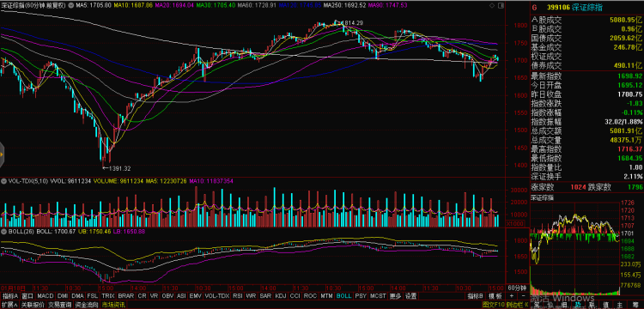Open the 资金流向 tab
Screen dimensions: 644x309
tap(86, 305)
